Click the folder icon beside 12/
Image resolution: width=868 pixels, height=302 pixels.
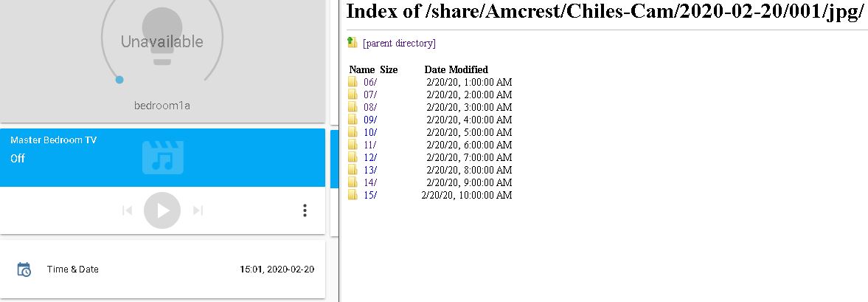click(x=353, y=157)
